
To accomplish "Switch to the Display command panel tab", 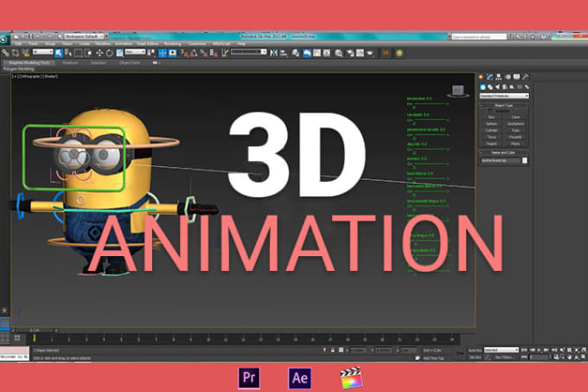I will (517, 77).
